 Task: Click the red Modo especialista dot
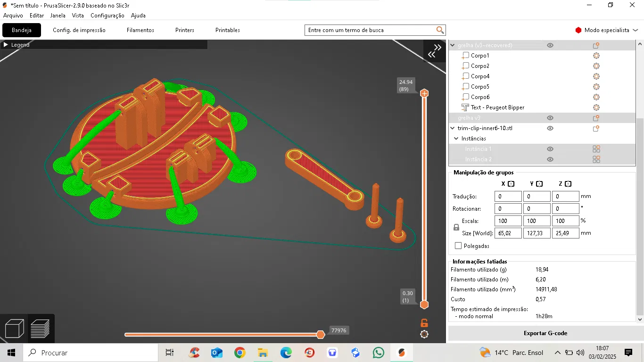[x=578, y=30]
